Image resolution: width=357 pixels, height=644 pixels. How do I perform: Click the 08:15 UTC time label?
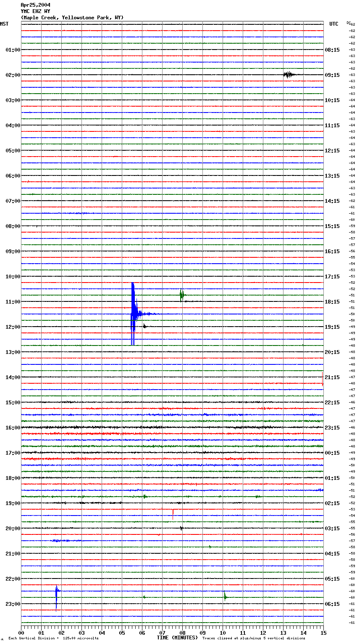(332, 50)
